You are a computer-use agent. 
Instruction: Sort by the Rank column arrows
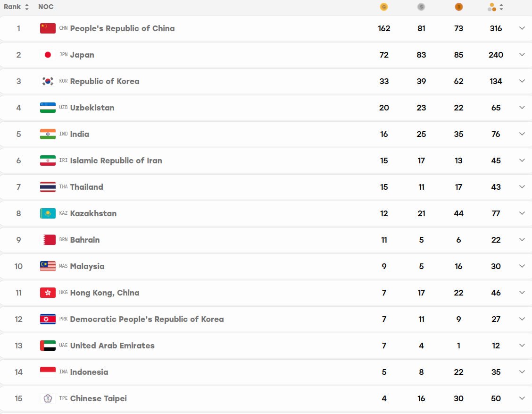[27, 7]
